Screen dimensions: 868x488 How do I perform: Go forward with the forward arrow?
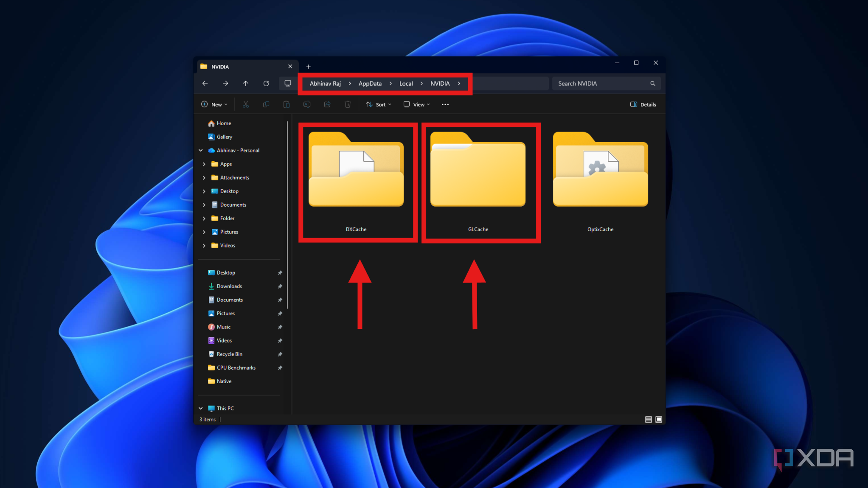point(225,84)
